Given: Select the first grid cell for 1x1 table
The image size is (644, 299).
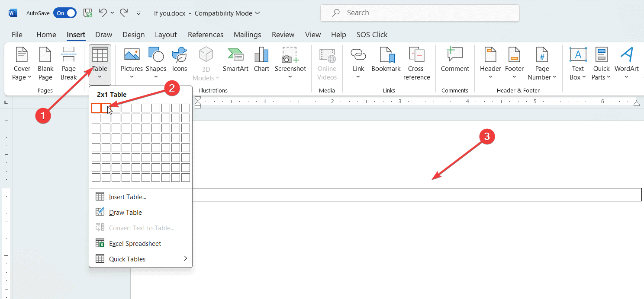Looking at the screenshot, I should coord(96,108).
